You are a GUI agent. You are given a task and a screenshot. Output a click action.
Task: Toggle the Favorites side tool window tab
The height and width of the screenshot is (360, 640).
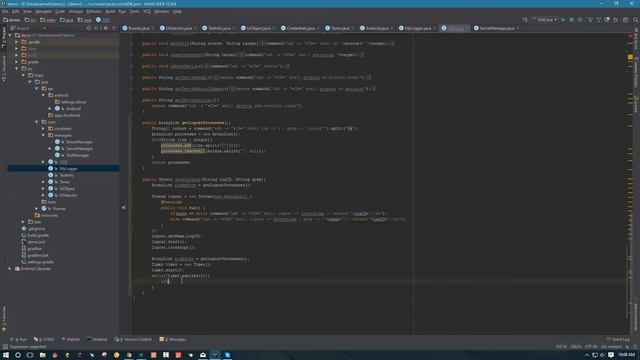pyautogui.click(x=4, y=318)
